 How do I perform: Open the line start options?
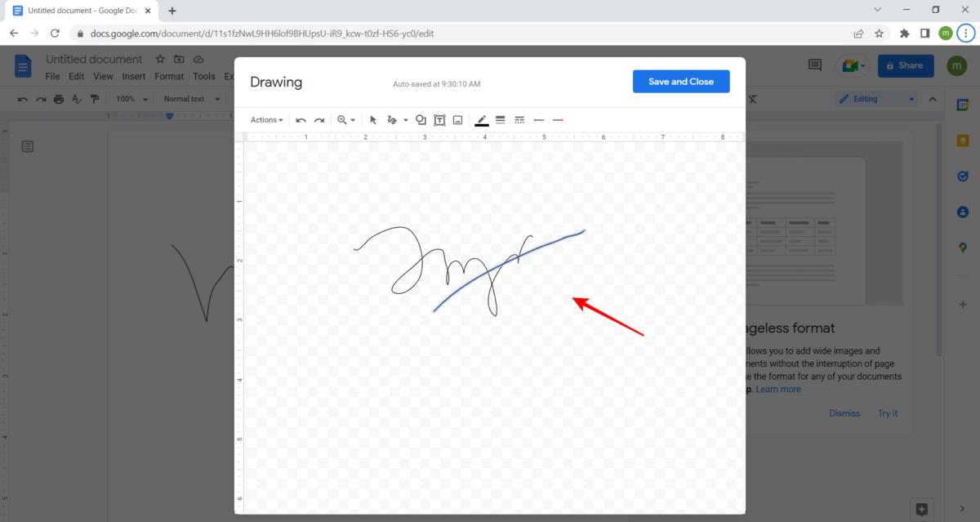pos(539,120)
